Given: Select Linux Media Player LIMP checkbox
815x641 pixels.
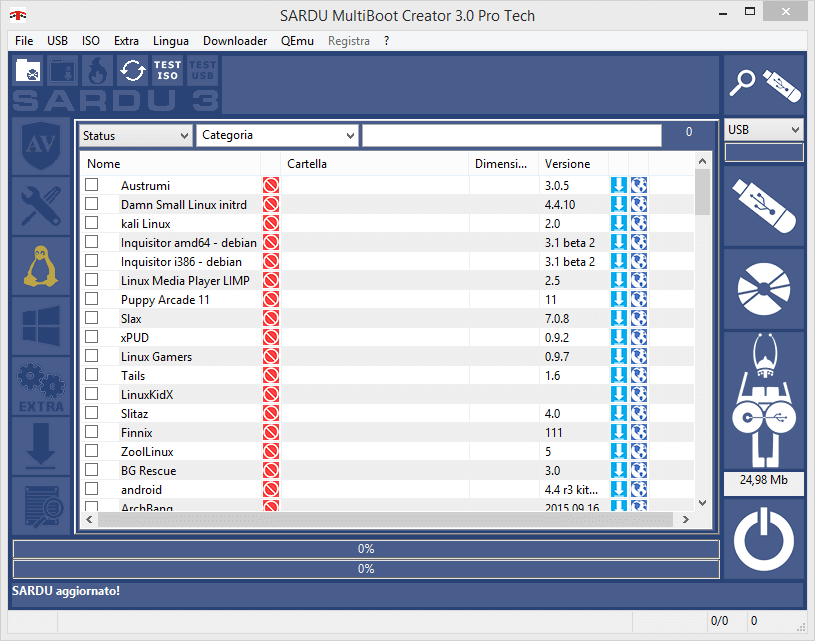Looking at the screenshot, I should [x=91, y=280].
